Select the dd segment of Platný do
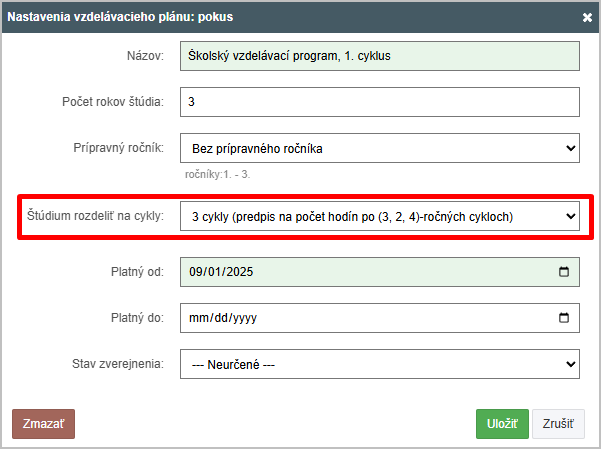601x449 pixels. 221,318
